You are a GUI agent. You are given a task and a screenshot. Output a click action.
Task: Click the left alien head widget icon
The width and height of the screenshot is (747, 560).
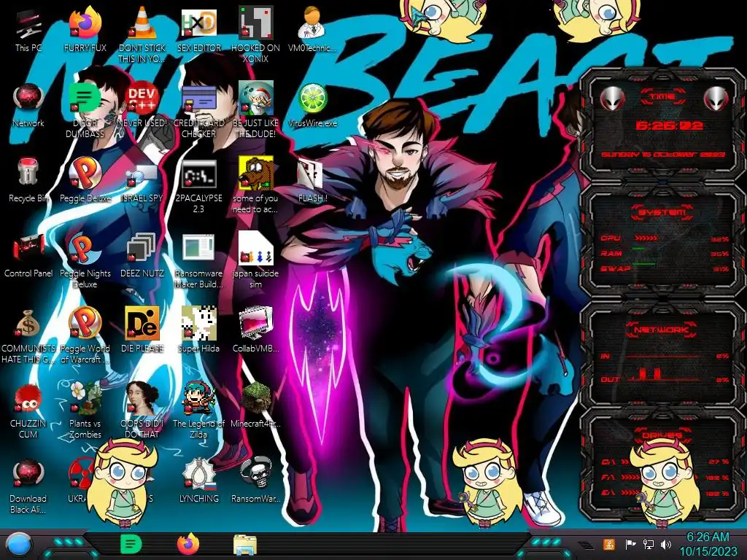[612, 99]
